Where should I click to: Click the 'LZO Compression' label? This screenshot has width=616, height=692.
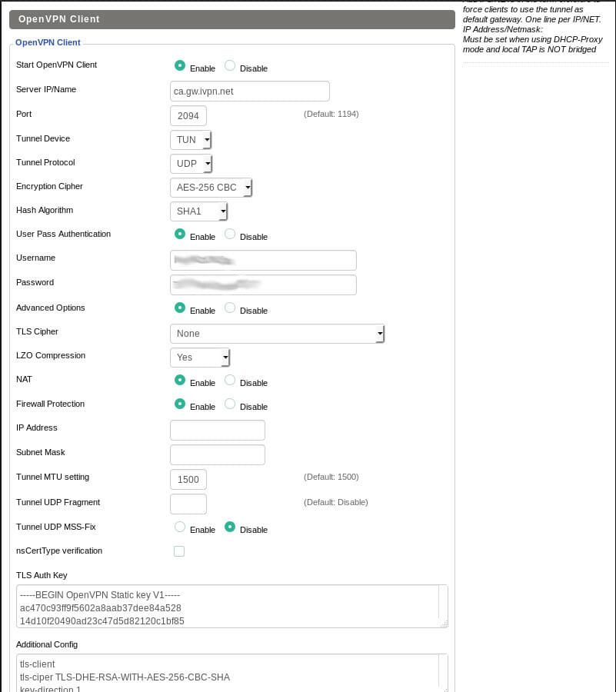(51, 355)
